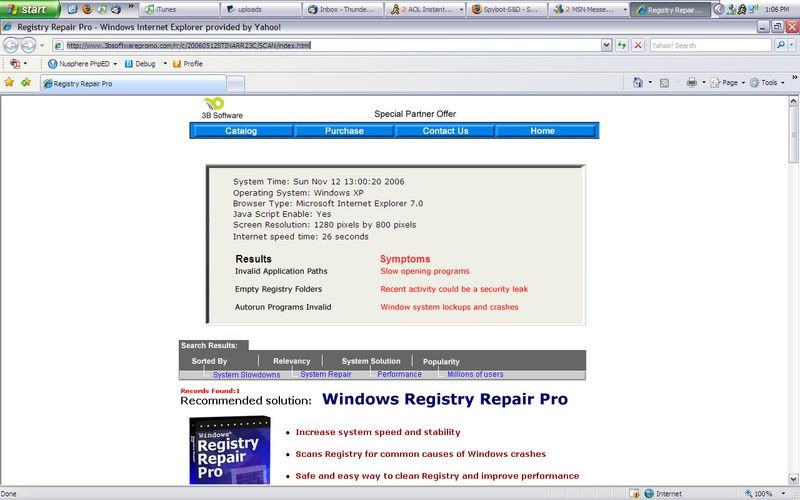Click the Debug toolbar button

click(140, 64)
